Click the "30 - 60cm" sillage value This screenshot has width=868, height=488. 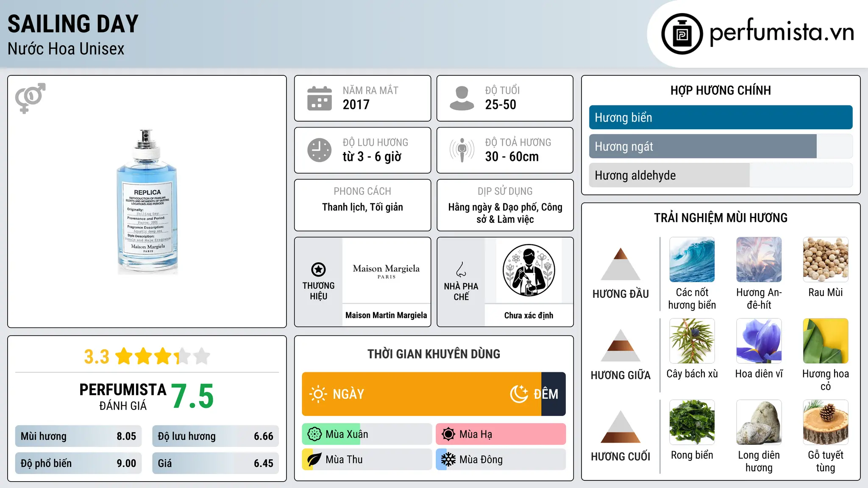click(x=512, y=157)
